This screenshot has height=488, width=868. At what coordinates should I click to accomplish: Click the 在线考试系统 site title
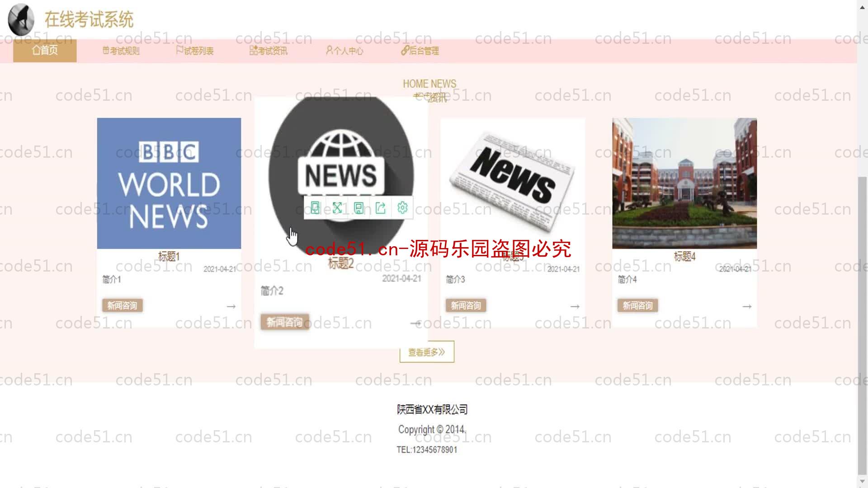[x=89, y=19]
